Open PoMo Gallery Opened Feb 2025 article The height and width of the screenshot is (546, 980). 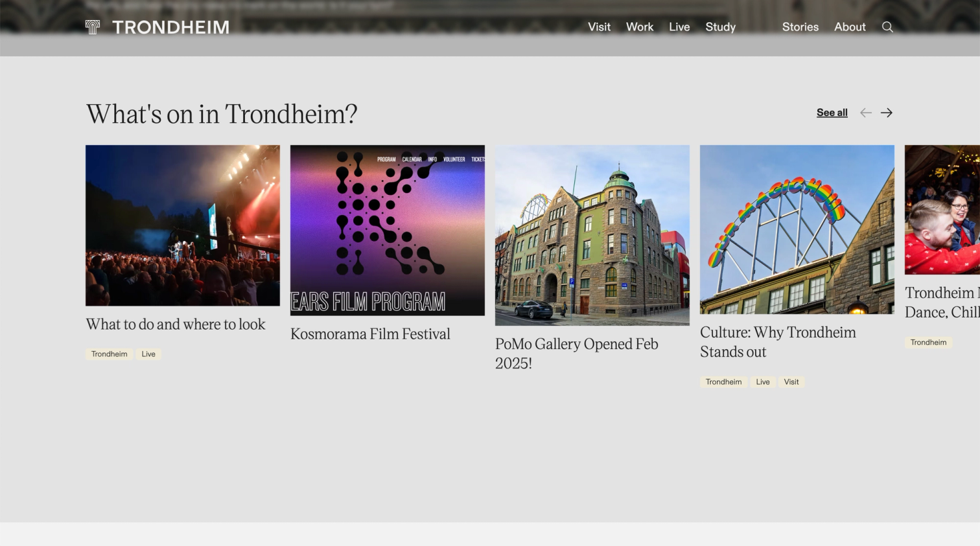click(x=576, y=353)
